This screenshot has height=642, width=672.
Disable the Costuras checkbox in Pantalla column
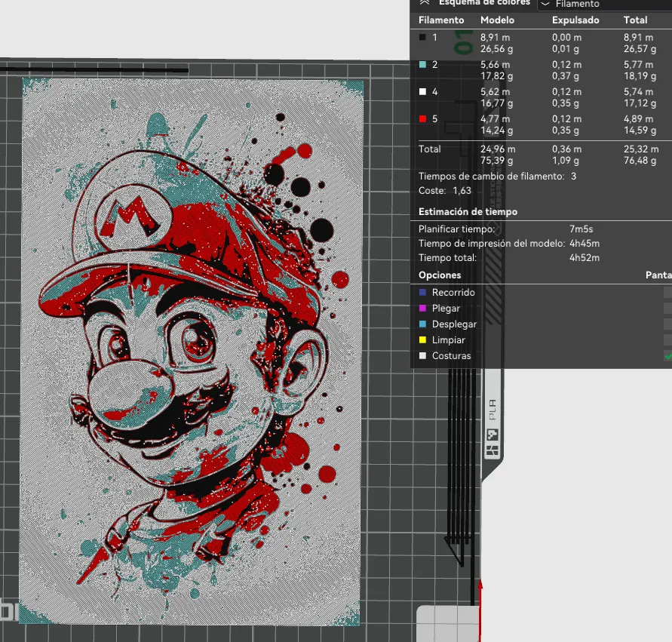[x=667, y=355]
